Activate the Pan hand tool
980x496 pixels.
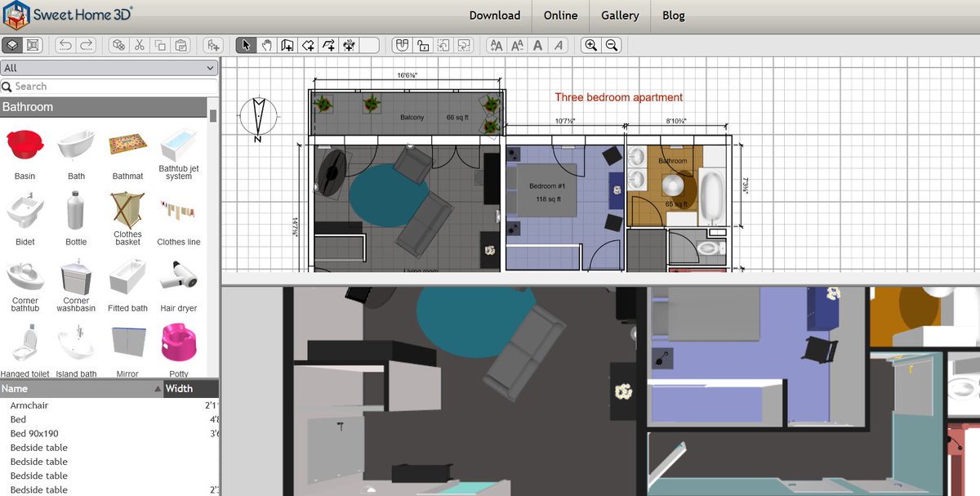267,45
